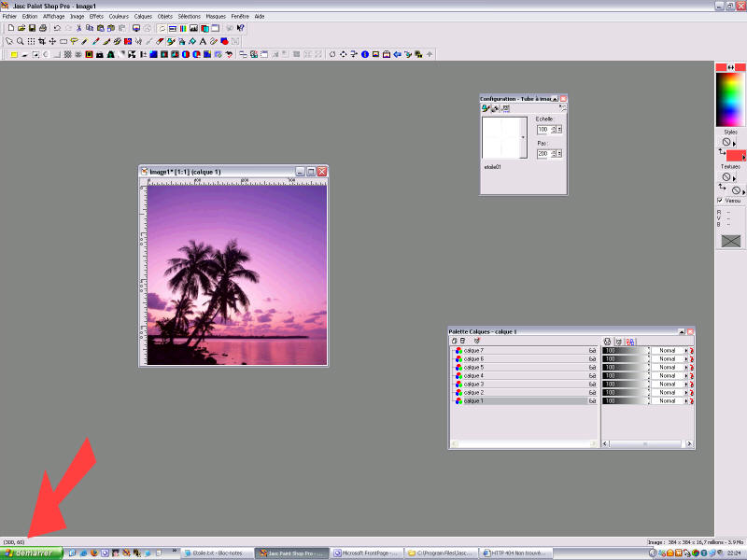Open the Effets menu
This screenshot has height=560, width=747.
[x=96, y=16]
